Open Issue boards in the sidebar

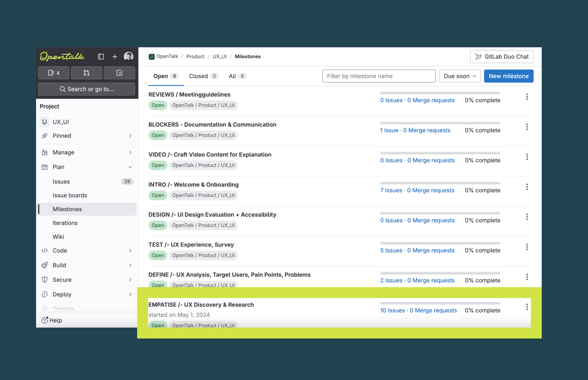[x=70, y=195]
